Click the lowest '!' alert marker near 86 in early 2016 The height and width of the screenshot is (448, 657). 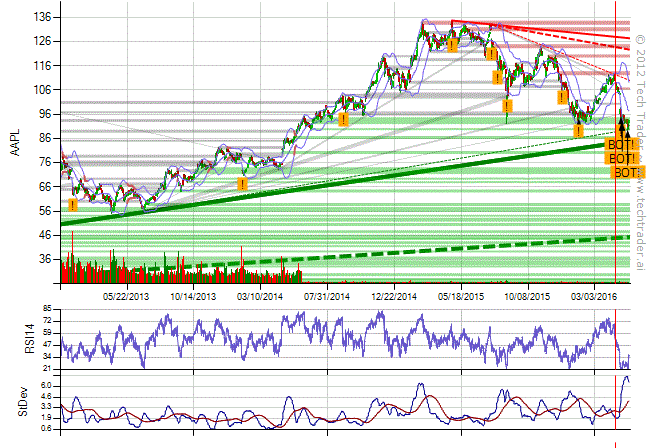578,131
